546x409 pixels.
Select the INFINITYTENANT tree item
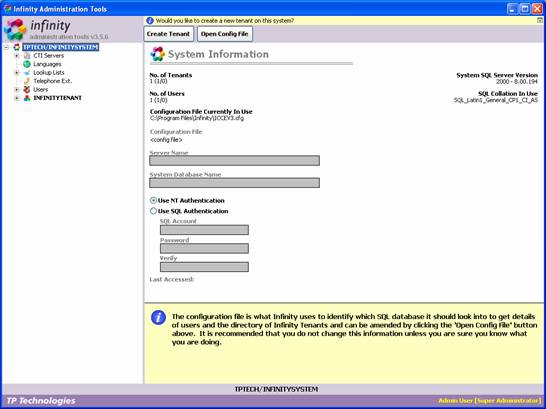(57, 98)
